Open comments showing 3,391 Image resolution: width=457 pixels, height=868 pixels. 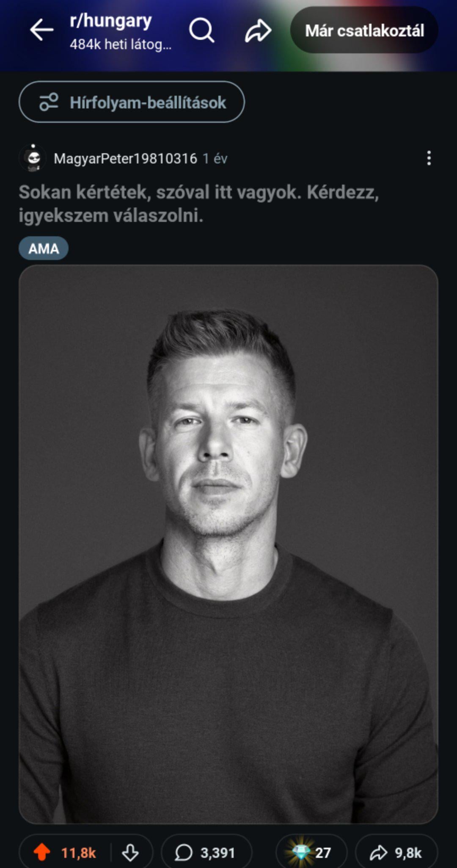206,852
